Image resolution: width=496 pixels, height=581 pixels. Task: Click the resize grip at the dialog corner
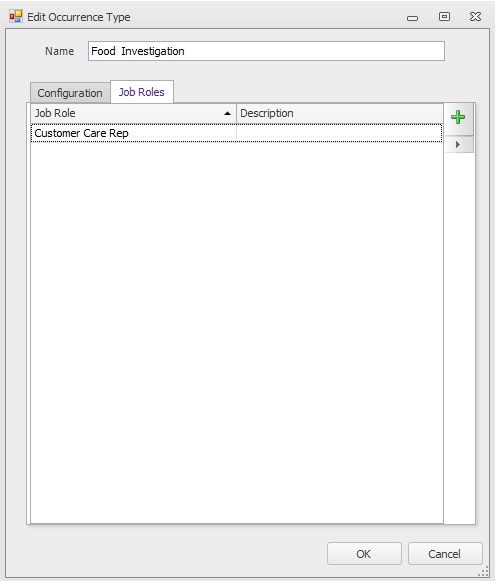pyautogui.click(x=484, y=571)
